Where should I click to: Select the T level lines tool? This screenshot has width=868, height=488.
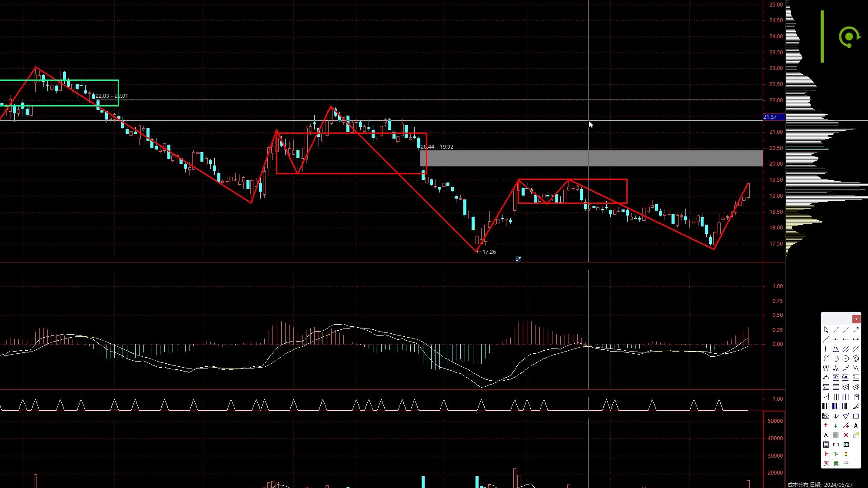coord(836,387)
